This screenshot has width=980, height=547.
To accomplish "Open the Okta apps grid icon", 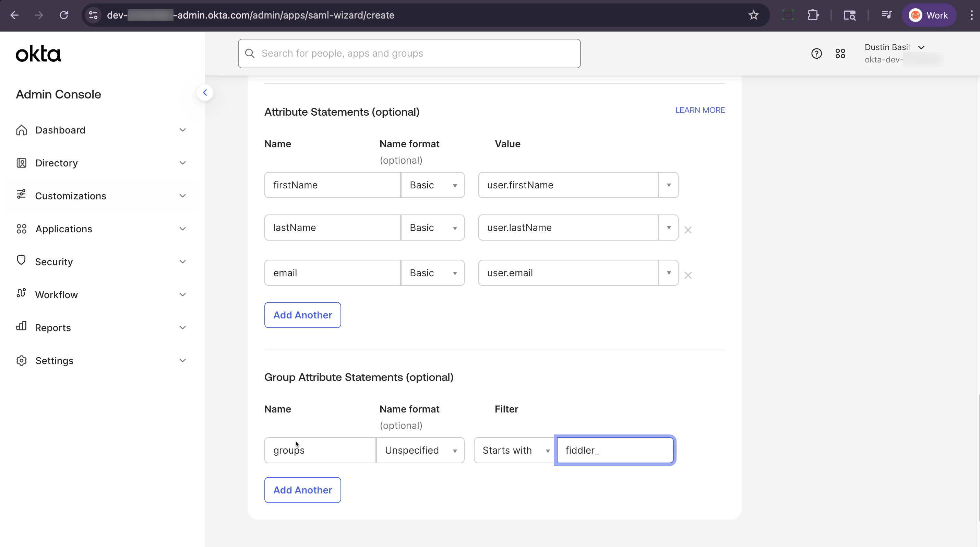I will (840, 53).
